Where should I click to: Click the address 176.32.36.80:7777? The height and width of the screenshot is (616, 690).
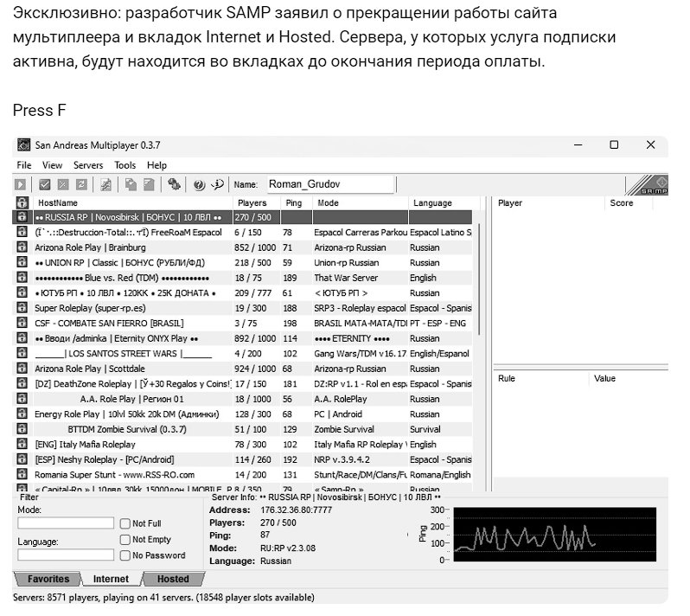coord(297,510)
